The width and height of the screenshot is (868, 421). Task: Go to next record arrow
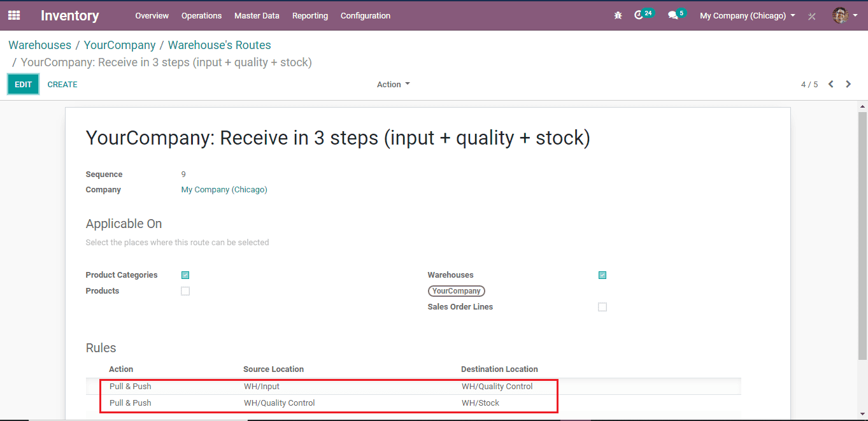(x=848, y=84)
